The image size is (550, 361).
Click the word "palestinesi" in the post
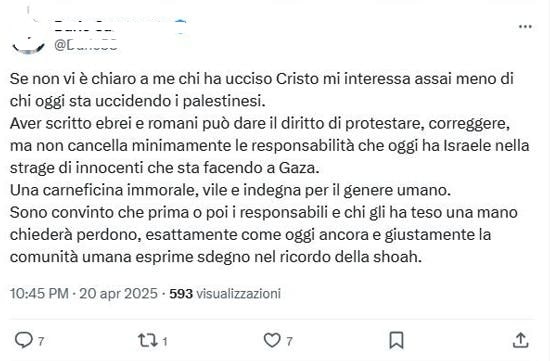[x=224, y=101]
